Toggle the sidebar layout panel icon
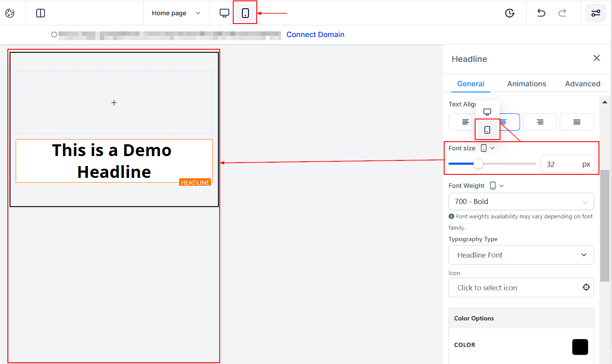The height and width of the screenshot is (364, 612). click(41, 13)
